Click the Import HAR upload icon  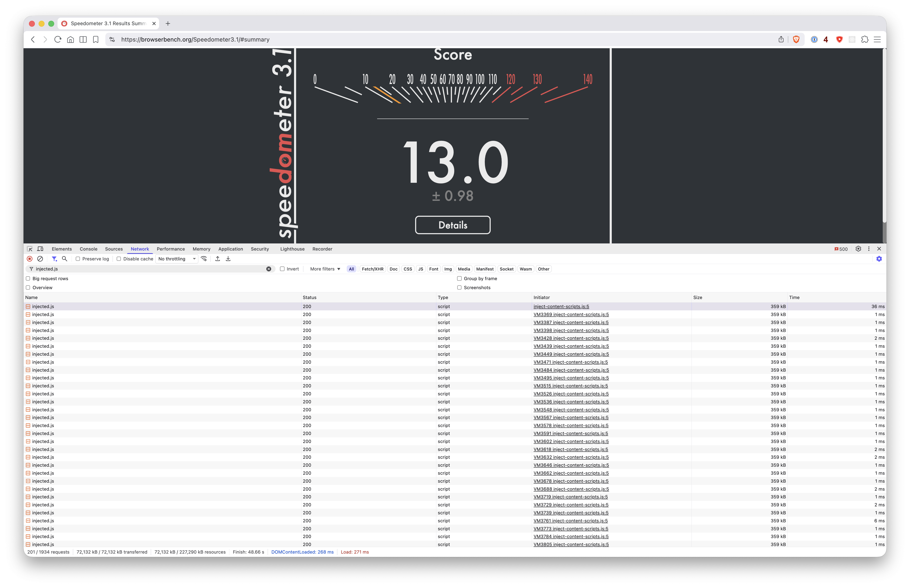(x=218, y=259)
